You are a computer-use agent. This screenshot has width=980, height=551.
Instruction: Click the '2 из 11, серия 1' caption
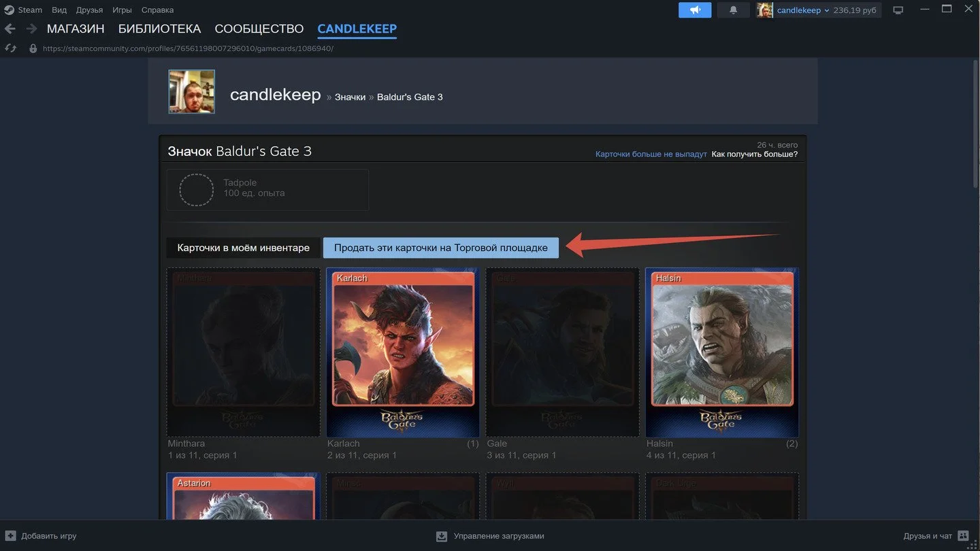(x=362, y=455)
